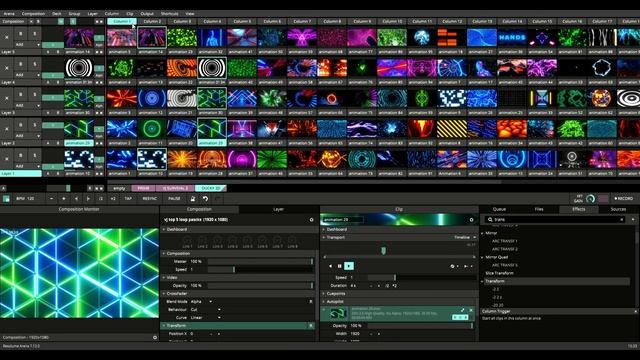Toggle the metronome icon in the BPM bar
640x360 pixels.
pos(193,199)
